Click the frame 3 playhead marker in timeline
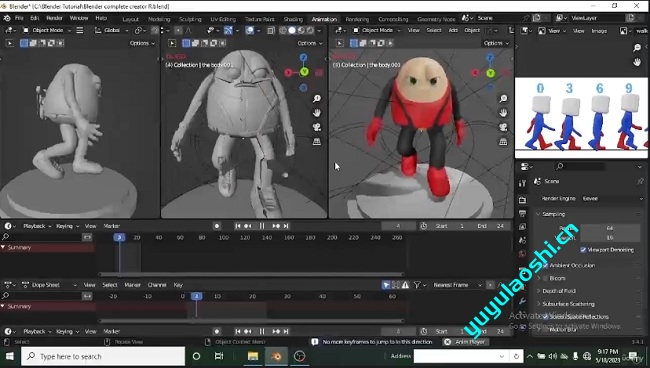 point(119,237)
